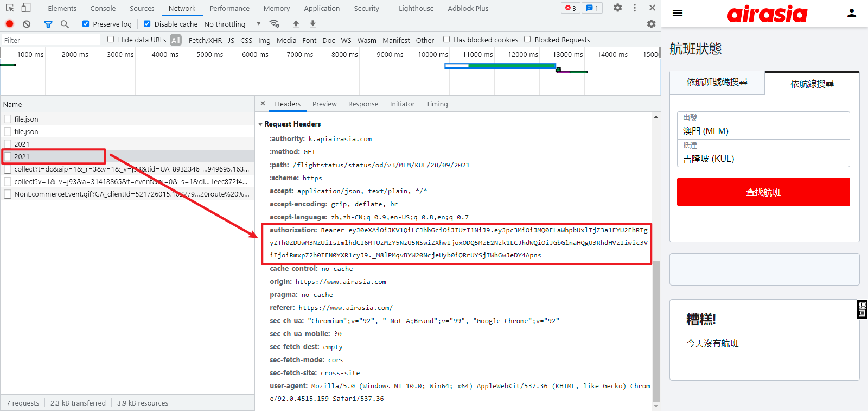Toggle device toolbar icon
The width and height of the screenshot is (868, 411).
point(26,8)
